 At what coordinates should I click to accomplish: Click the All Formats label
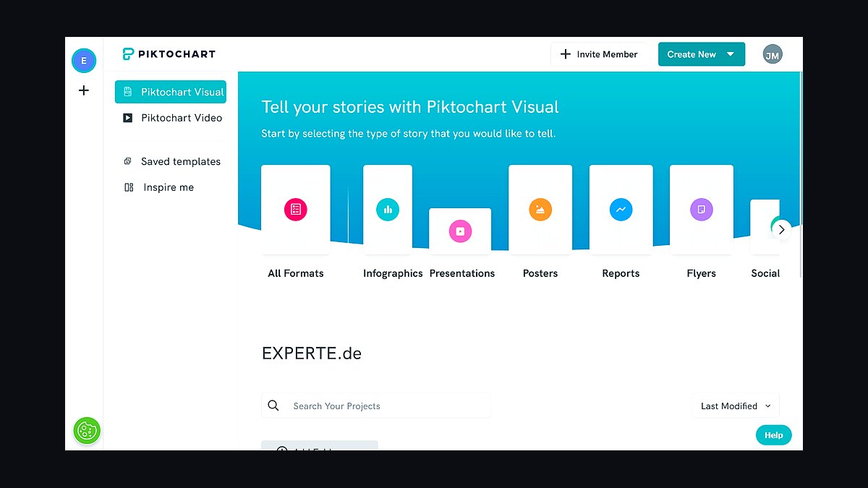(296, 273)
